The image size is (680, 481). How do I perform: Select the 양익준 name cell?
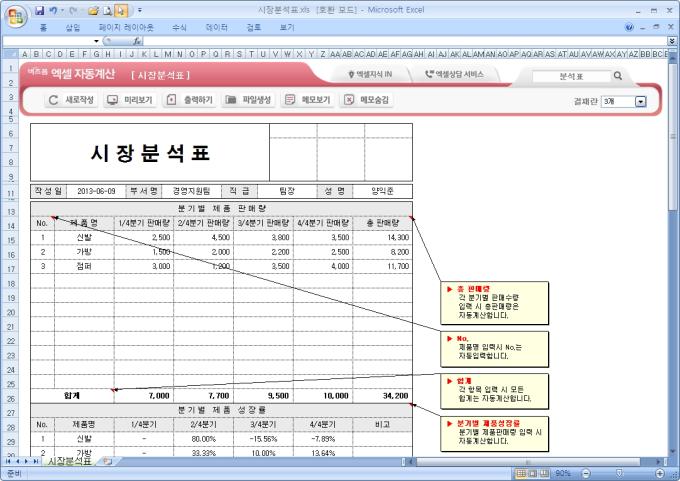382,191
